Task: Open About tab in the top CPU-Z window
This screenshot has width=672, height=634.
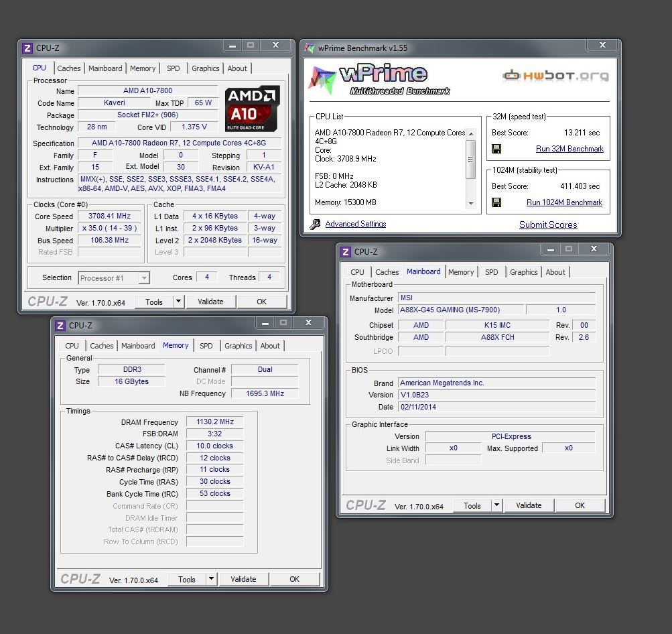Action: coord(237,68)
